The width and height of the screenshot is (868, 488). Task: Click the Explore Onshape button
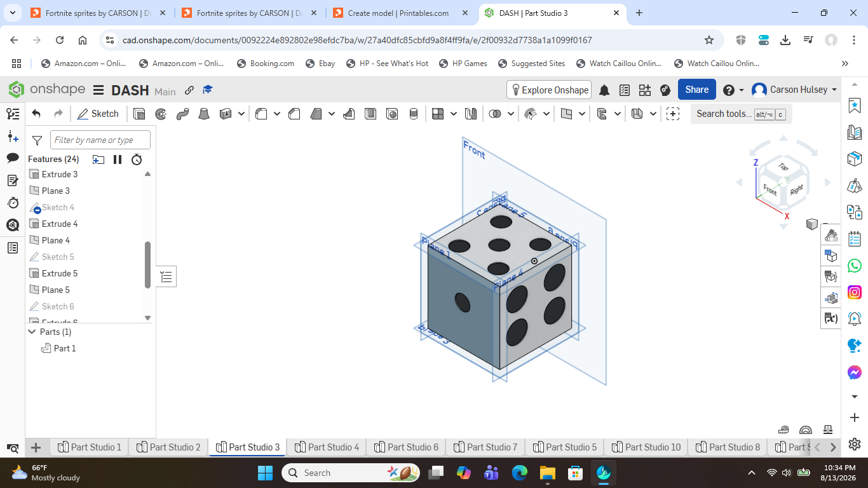pyautogui.click(x=549, y=90)
